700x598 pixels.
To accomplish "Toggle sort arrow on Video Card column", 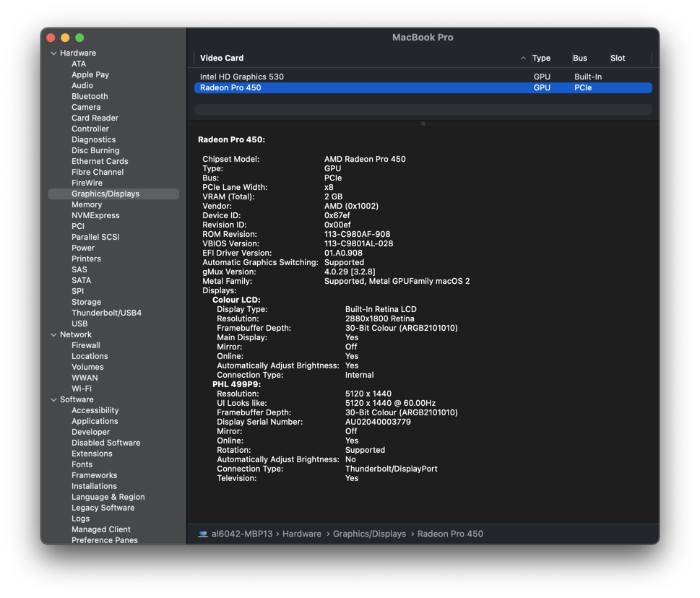I will 523,58.
